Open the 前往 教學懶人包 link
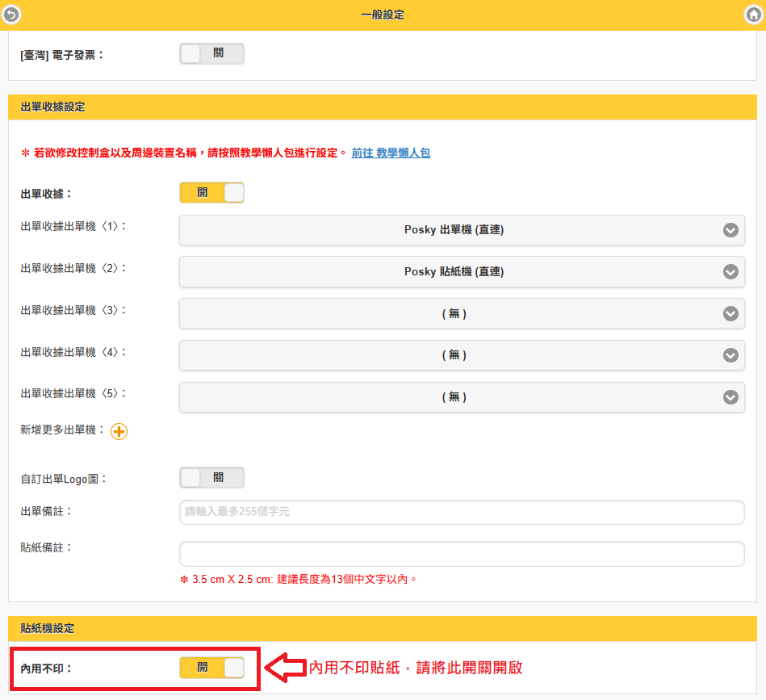766x700 pixels. (x=391, y=153)
